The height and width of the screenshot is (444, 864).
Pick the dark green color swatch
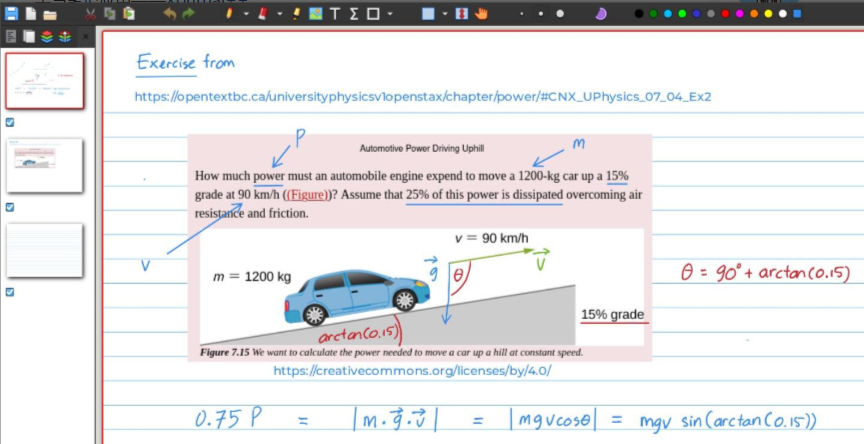(654, 14)
